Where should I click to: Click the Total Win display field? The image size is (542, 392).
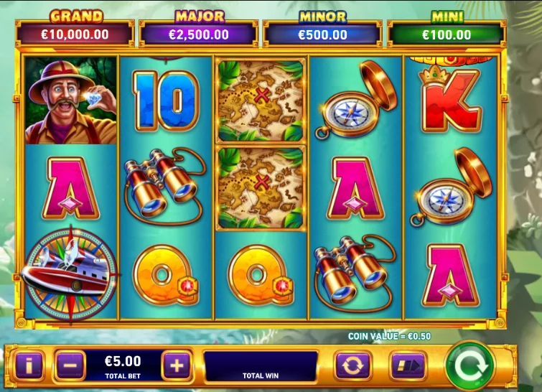pyautogui.click(x=261, y=366)
